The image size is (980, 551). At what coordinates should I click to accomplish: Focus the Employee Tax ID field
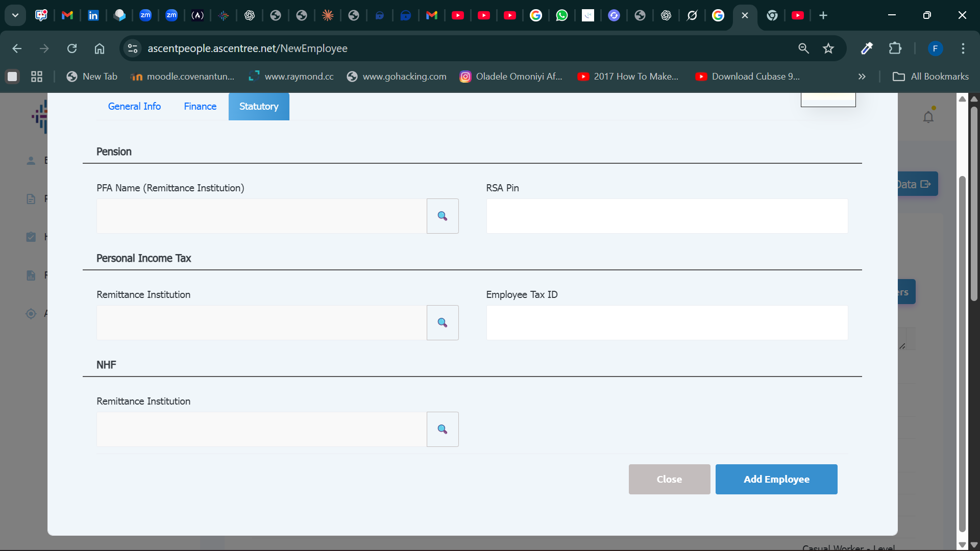667,323
